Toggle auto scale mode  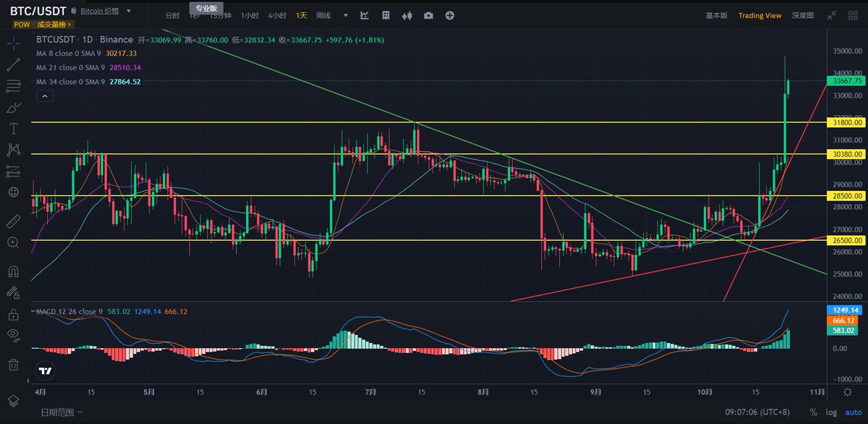(x=853, y=412)
